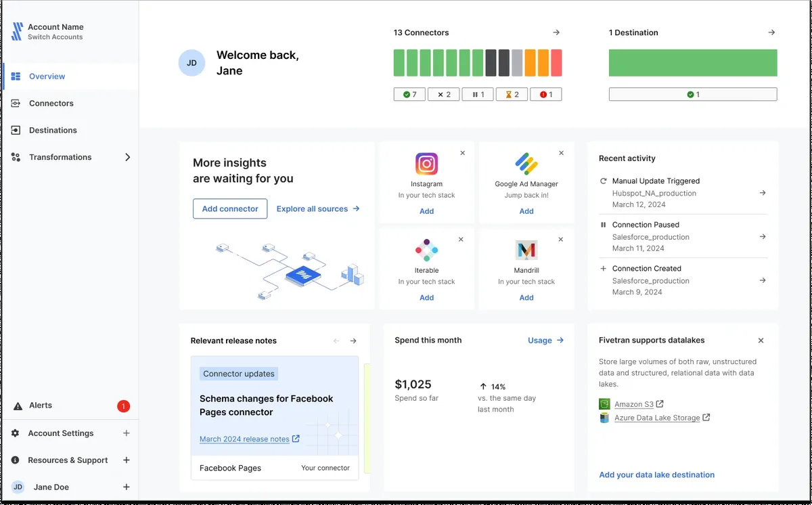Filter connectors by 1 paused status
The height and width of the screenshot is (505, 812).
click(x=478, y=95)
